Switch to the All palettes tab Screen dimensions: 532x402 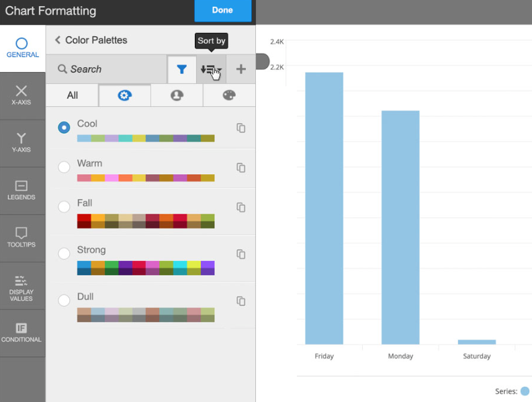pos(72,95)
